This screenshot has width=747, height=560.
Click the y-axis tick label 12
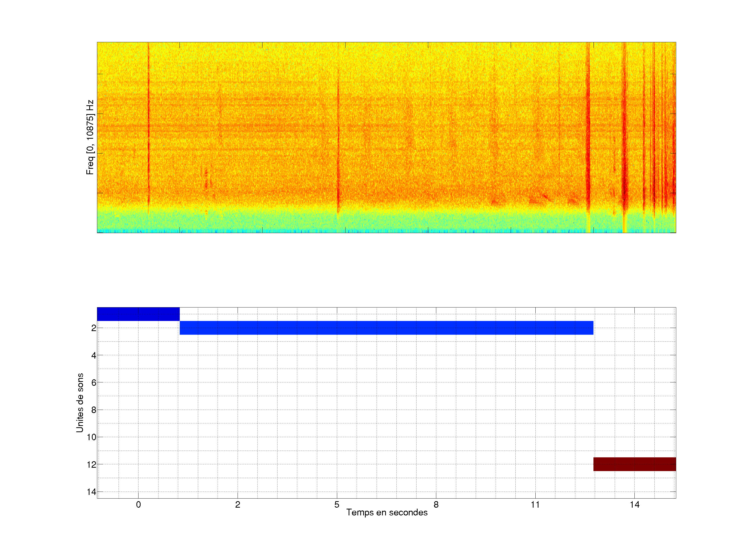point(92,465)
